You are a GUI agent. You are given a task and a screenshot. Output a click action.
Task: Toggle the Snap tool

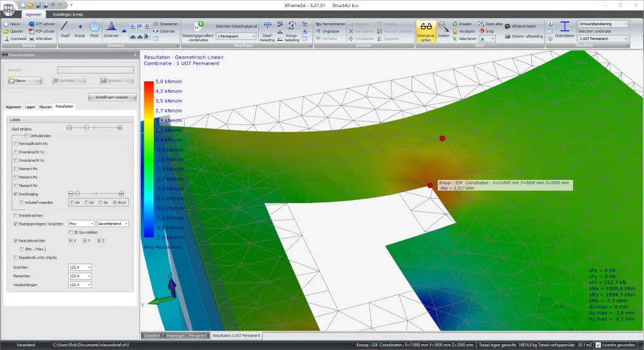point(487,31)
